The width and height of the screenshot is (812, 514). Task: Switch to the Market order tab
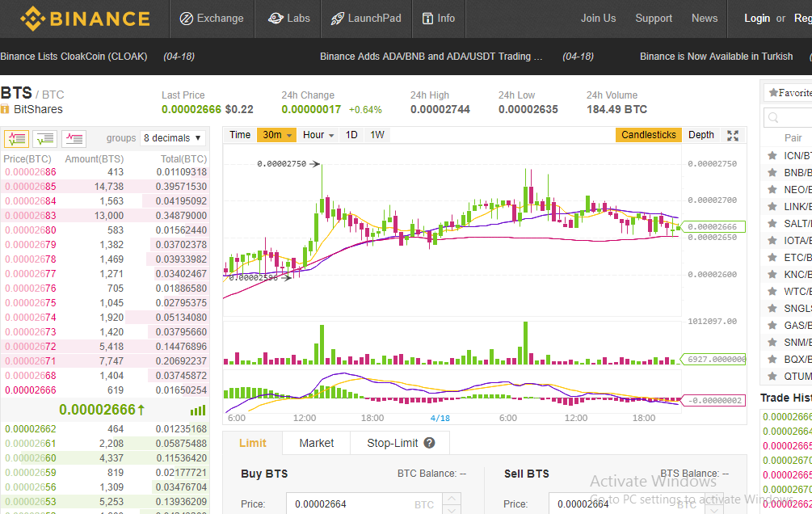point(317,443)
